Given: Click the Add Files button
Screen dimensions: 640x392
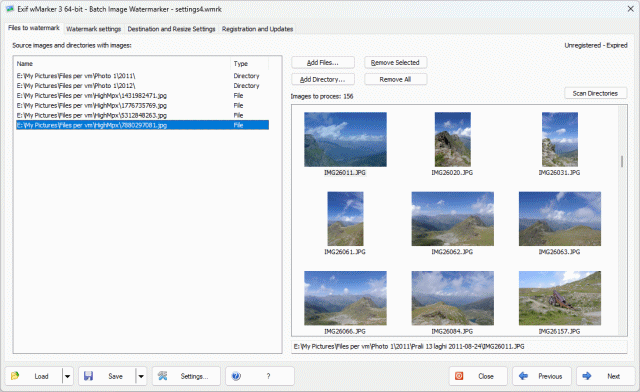Looking at the screenshot, I should click(323, 62).
